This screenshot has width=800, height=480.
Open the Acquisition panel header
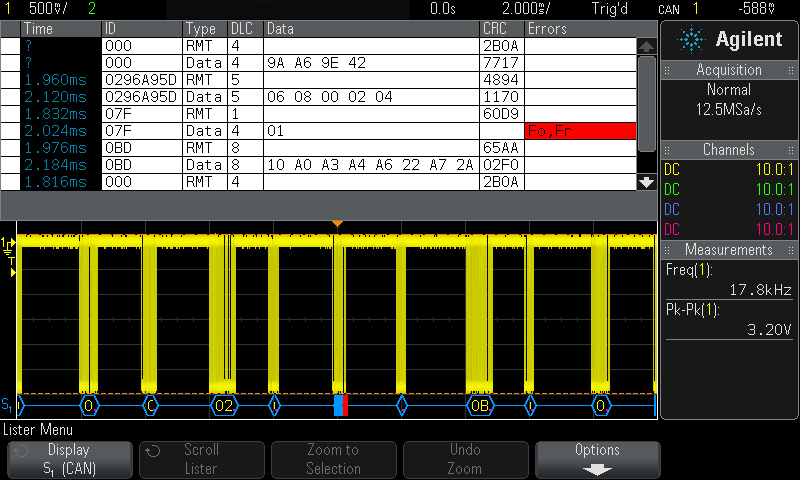click(729, 69)
